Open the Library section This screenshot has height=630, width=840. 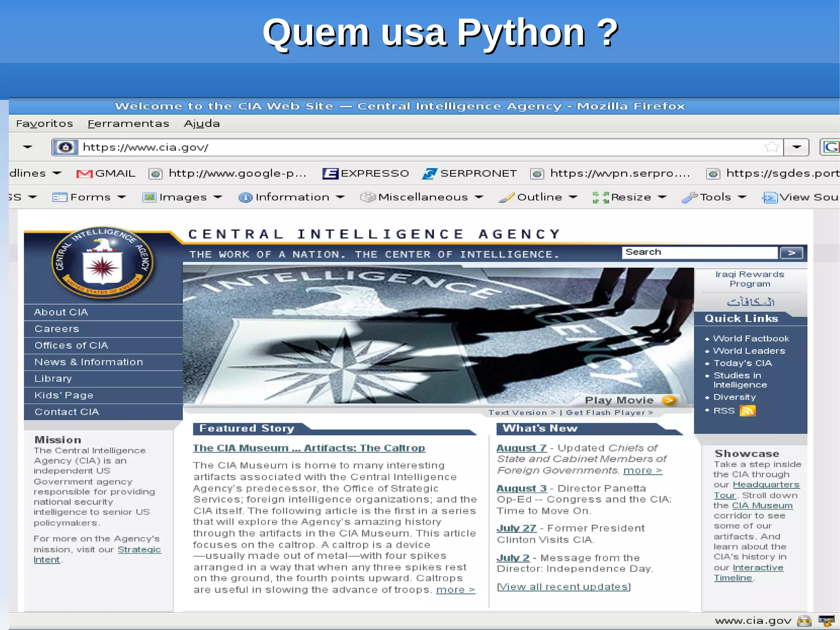103,379
